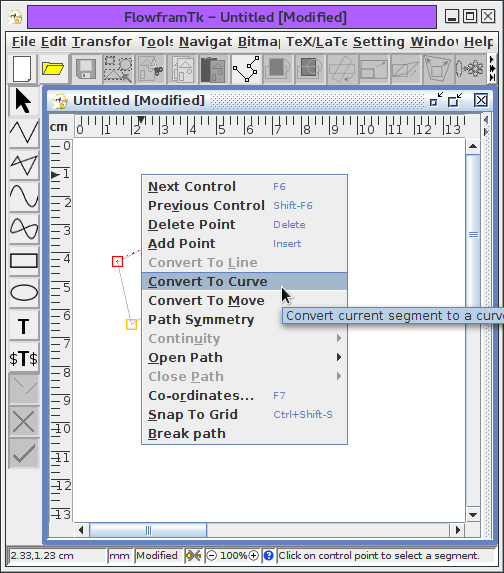Click the zoom in plus button
This screenshot has height=573, width=504.
point(253,556)
